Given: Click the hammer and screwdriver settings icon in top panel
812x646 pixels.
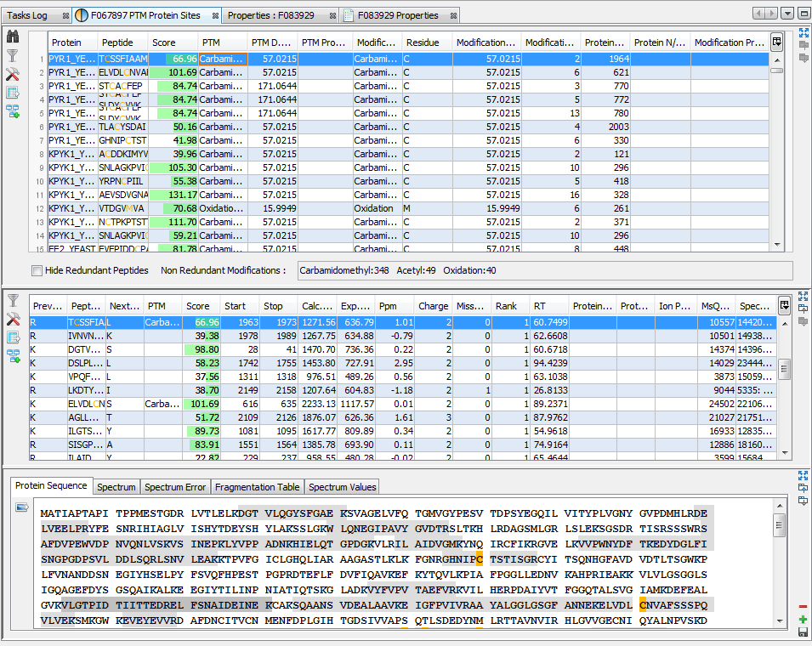Looking at the screenshot, I should pos(12,75).
